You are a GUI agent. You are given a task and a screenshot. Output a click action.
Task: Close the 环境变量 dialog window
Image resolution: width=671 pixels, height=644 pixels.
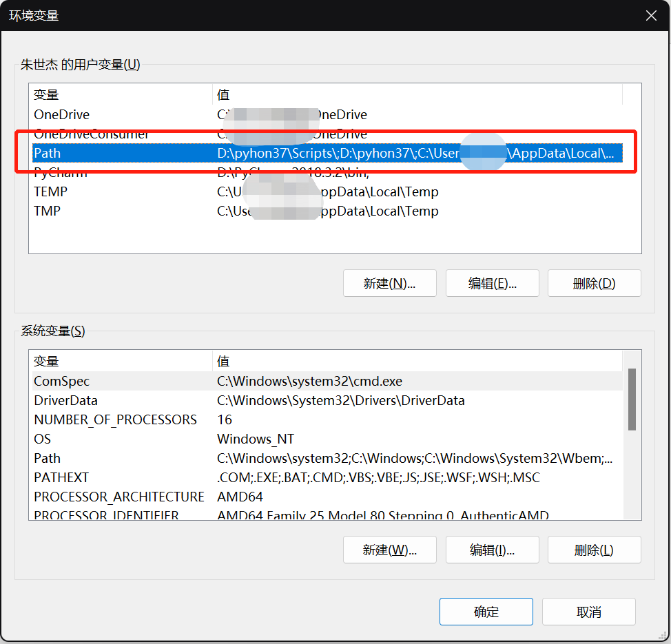coord(651,16)
